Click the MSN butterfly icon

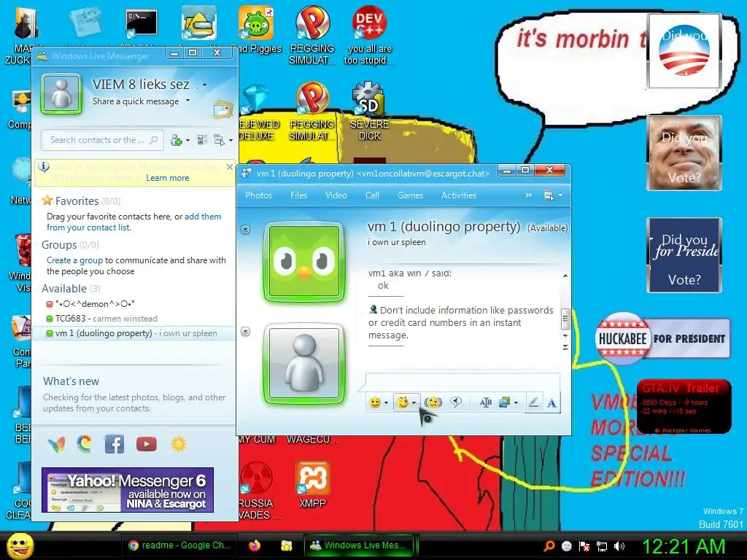[57, 444]
